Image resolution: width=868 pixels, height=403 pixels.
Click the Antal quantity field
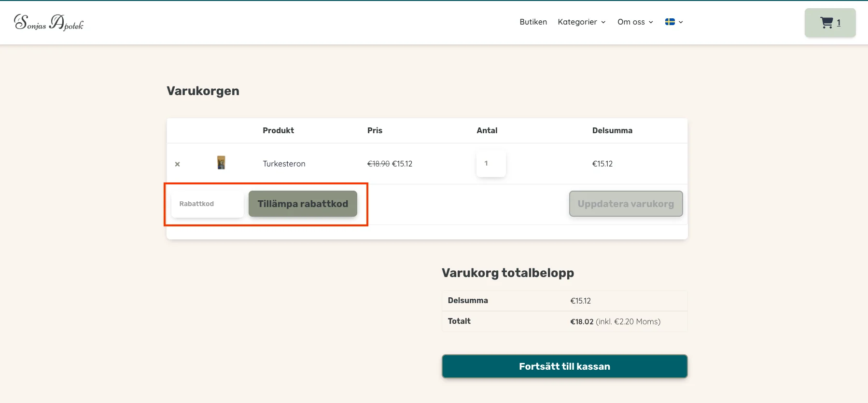(x=491, y=164)
